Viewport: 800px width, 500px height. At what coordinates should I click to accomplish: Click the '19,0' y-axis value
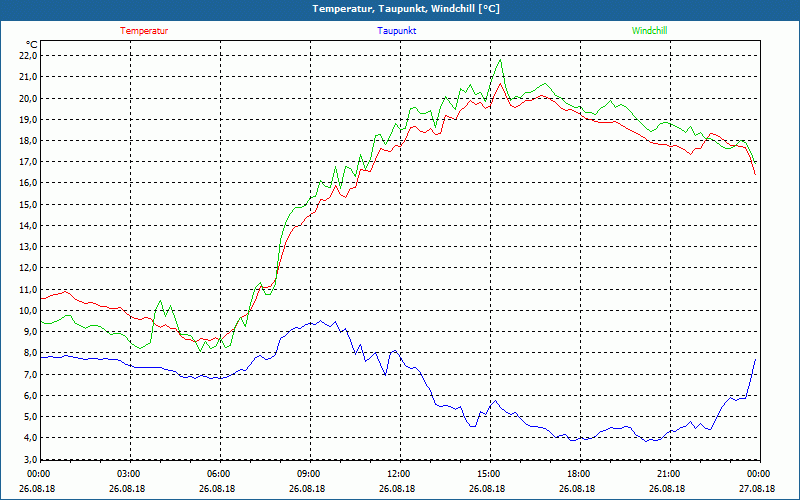coord(29,119)
